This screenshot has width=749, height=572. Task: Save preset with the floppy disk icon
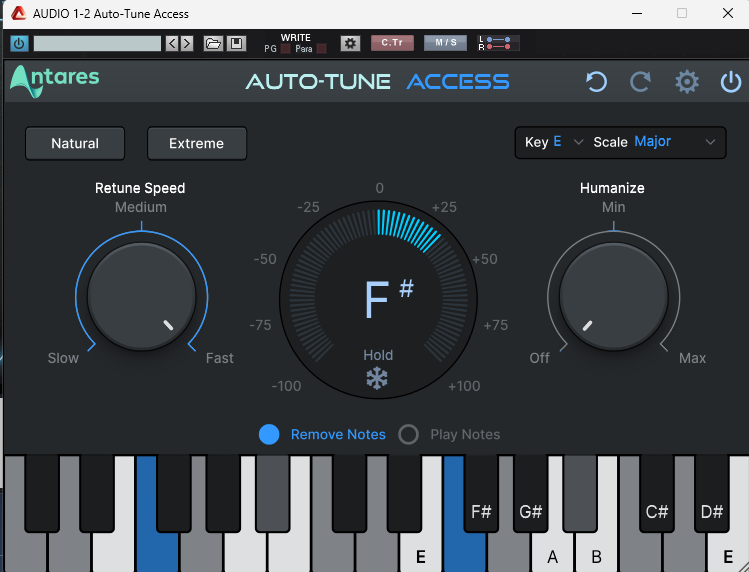(x=236, y=43)
